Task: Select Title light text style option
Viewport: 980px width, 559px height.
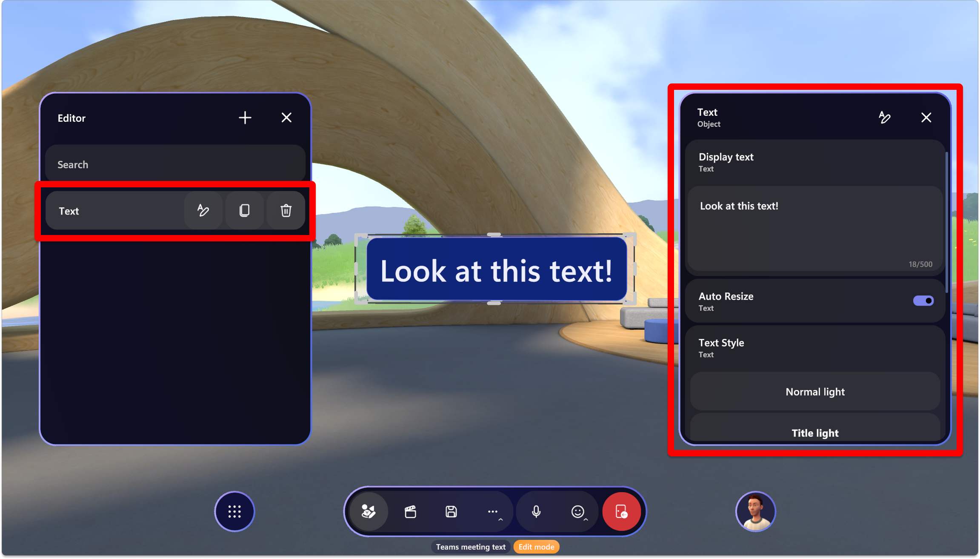Action: click(815, 433)
